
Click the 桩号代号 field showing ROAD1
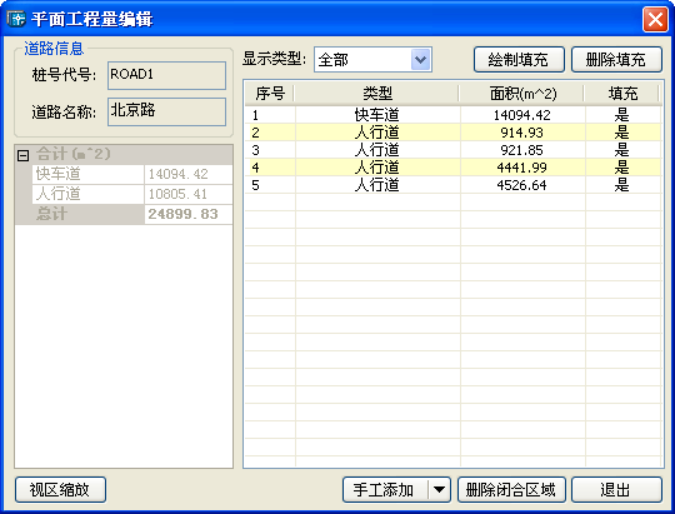(x=166, y=75)
